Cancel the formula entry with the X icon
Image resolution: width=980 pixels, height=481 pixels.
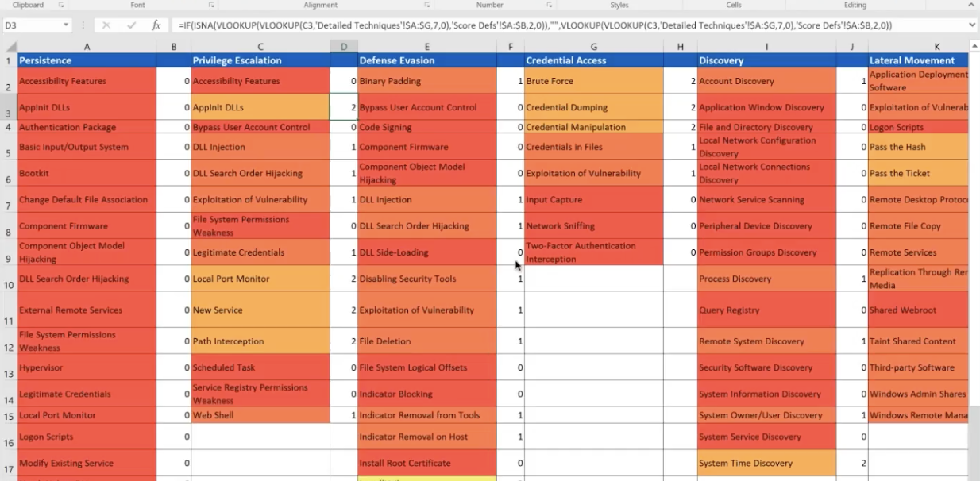(107, 25)
